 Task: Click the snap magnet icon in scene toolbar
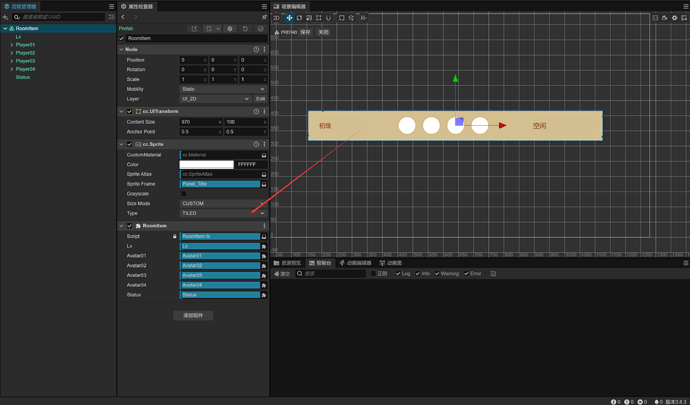click(328, 18)
